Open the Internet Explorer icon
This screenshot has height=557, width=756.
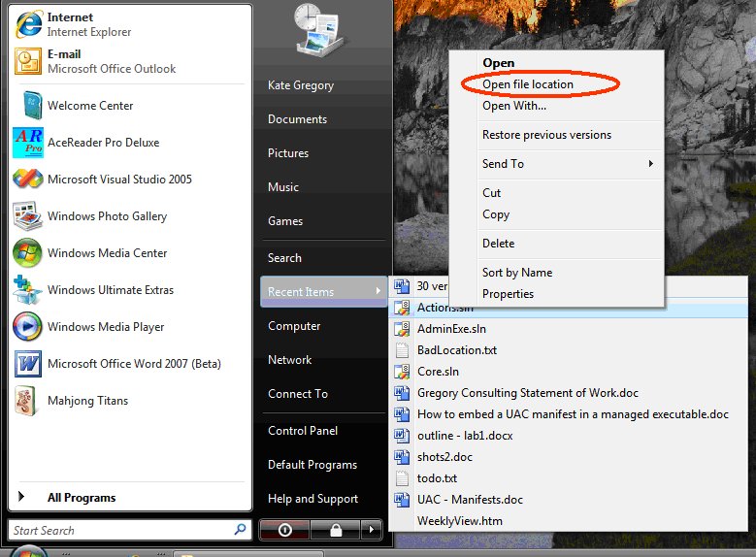28,23
